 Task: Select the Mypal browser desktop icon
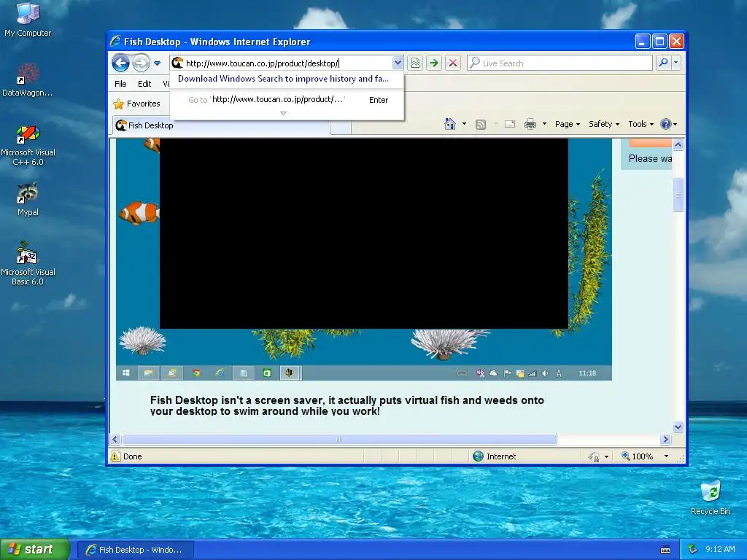pyautogui.click(x=28, y=199)
